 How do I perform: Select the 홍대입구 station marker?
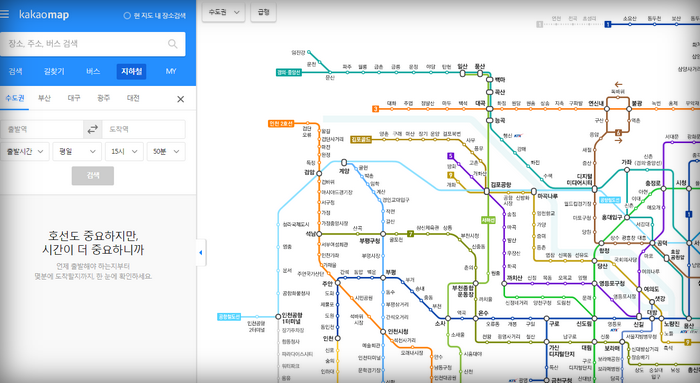tap(627, 217)
